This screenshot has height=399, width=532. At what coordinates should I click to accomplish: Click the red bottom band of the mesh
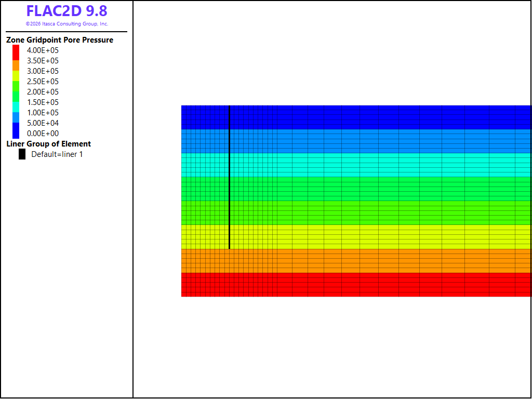click(356, 285)
